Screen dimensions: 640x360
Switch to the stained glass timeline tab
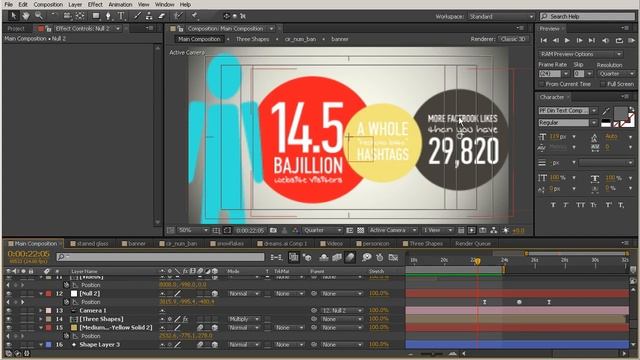point(90,244)
